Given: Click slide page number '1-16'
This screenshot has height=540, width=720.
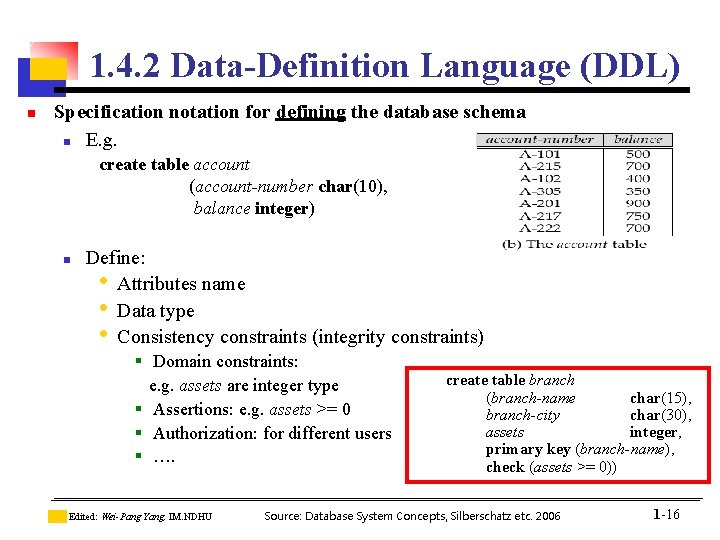Looking at the screenshot, I should click(x=666, y=514).
